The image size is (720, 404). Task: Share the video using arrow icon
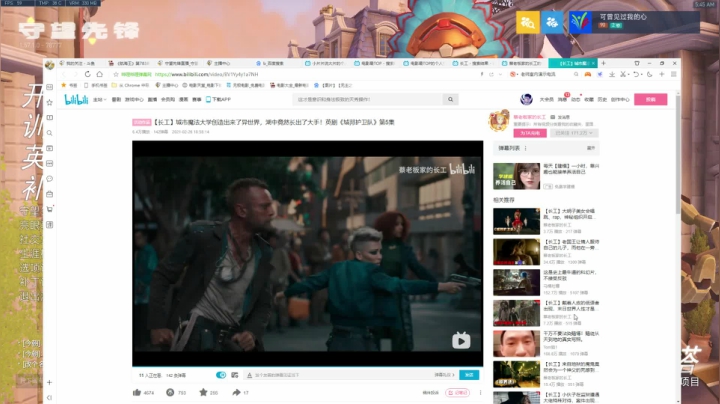coord(236,393)
